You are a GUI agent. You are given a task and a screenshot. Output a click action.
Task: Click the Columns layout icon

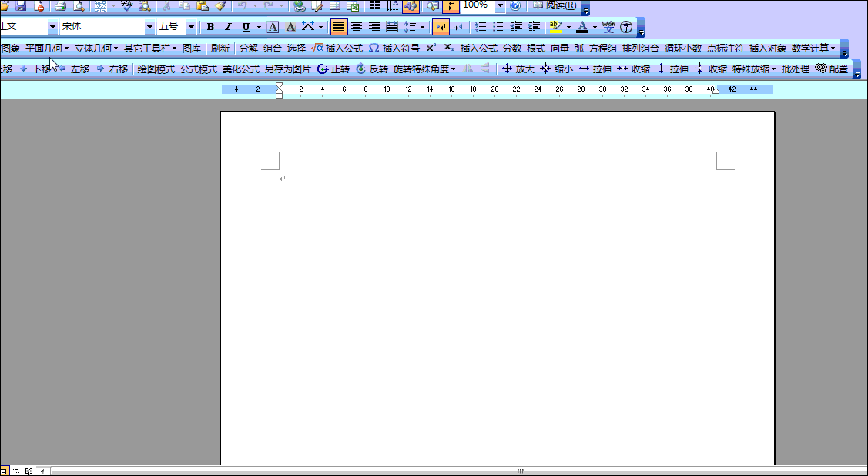tap(375, 5)
